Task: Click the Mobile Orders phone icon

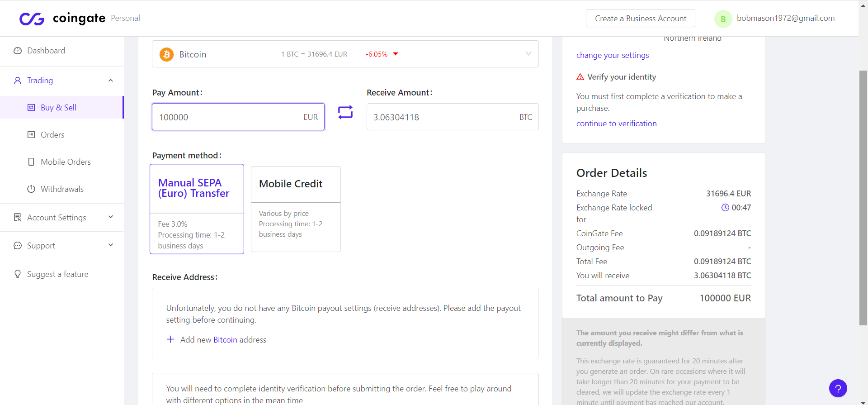Action: click(x=31, y=162)
